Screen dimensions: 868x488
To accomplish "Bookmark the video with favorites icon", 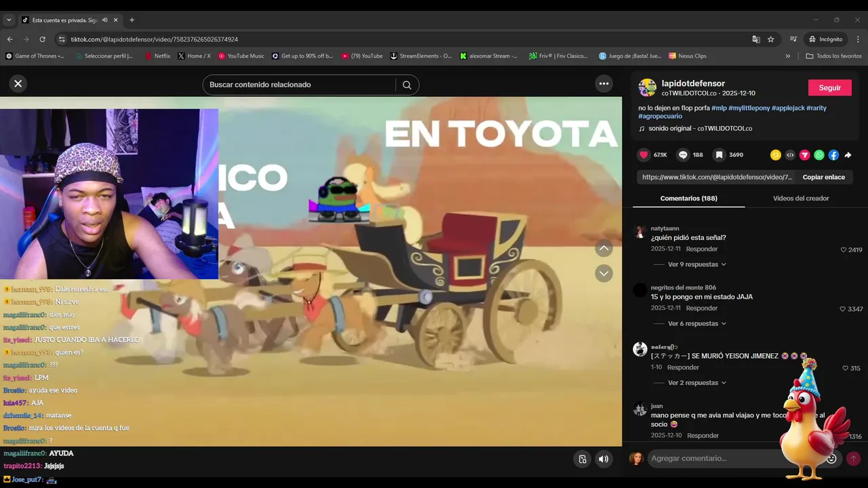I will click(719, 155).
